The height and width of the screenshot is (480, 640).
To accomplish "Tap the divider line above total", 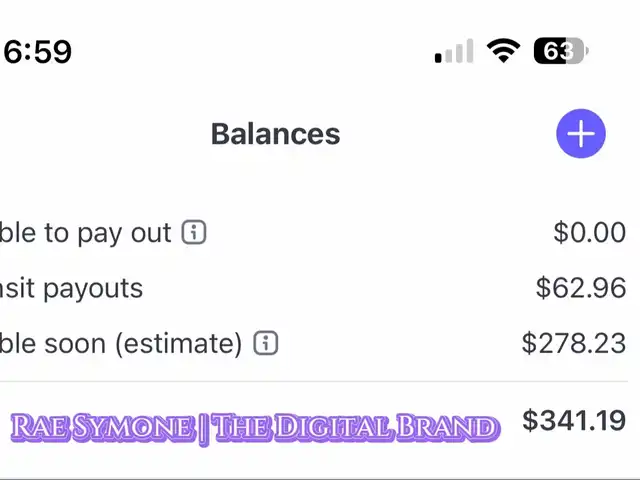I will [313, 382].
